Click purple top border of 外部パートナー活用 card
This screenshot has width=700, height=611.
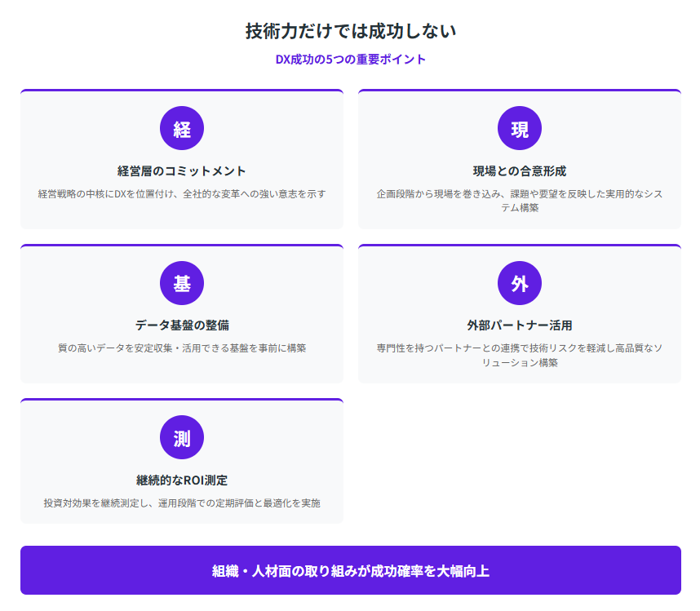pyautogui.click(x=520, y=246)
